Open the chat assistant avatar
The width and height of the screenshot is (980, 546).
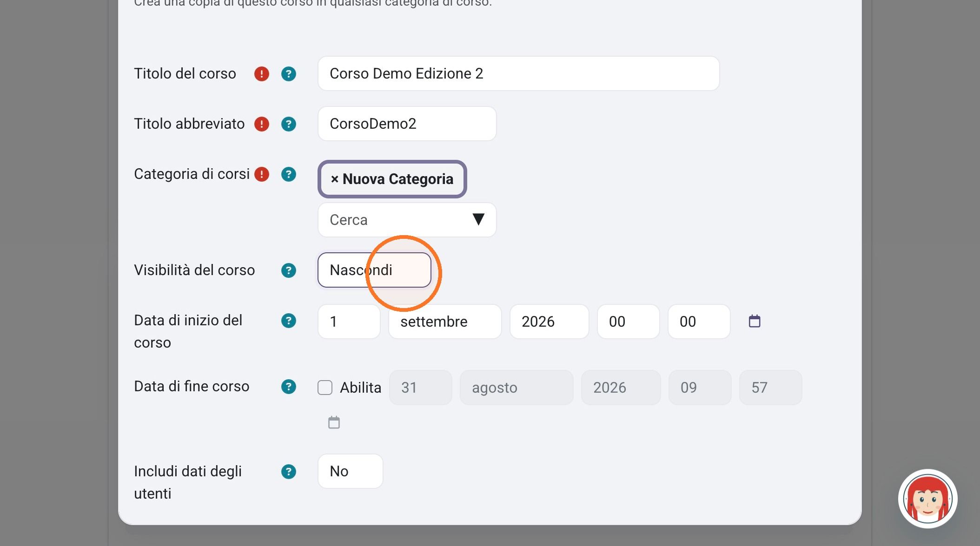(x=927, y=499)
